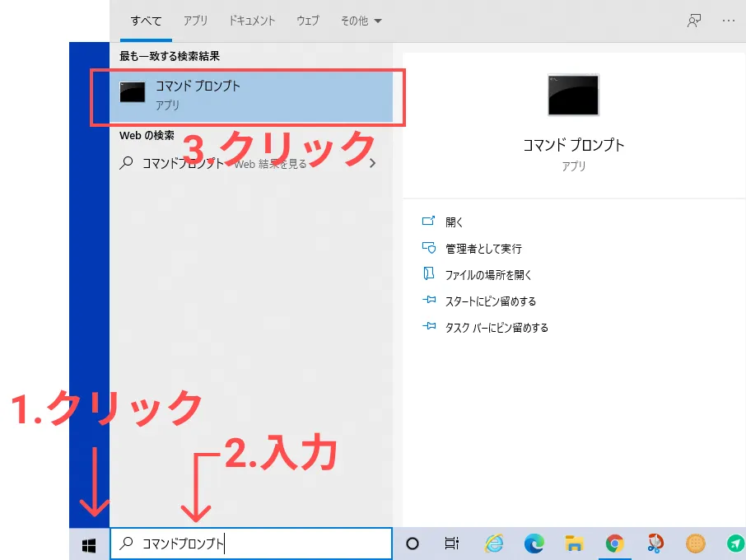Viewport: 746px width, 560px height.
Task: Open Google Chrome from taskbar
Action: point(615,544)
